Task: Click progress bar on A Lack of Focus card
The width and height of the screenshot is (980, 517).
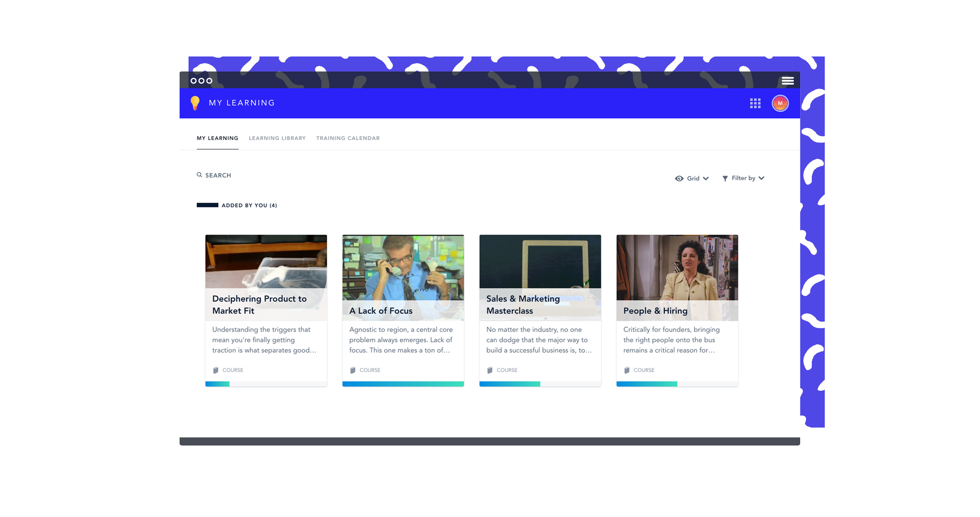Action: click(x=403, y=384)
